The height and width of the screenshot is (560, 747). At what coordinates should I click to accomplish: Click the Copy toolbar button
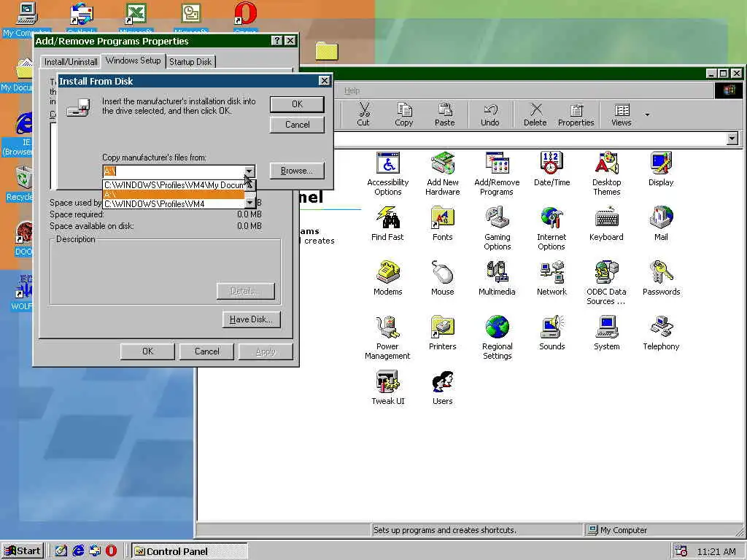(404, 114)
